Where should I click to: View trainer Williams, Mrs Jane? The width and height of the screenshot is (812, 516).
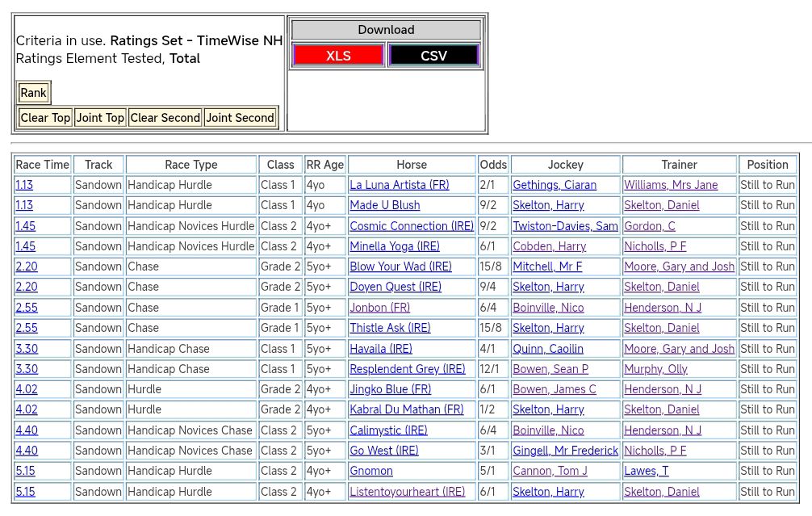[x=670, y=185]
